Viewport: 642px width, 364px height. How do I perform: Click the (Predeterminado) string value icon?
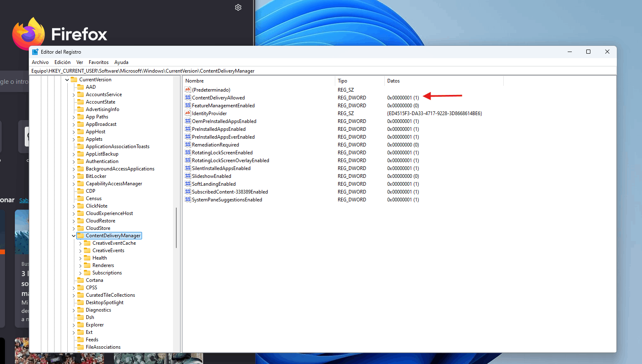[188, 90]
